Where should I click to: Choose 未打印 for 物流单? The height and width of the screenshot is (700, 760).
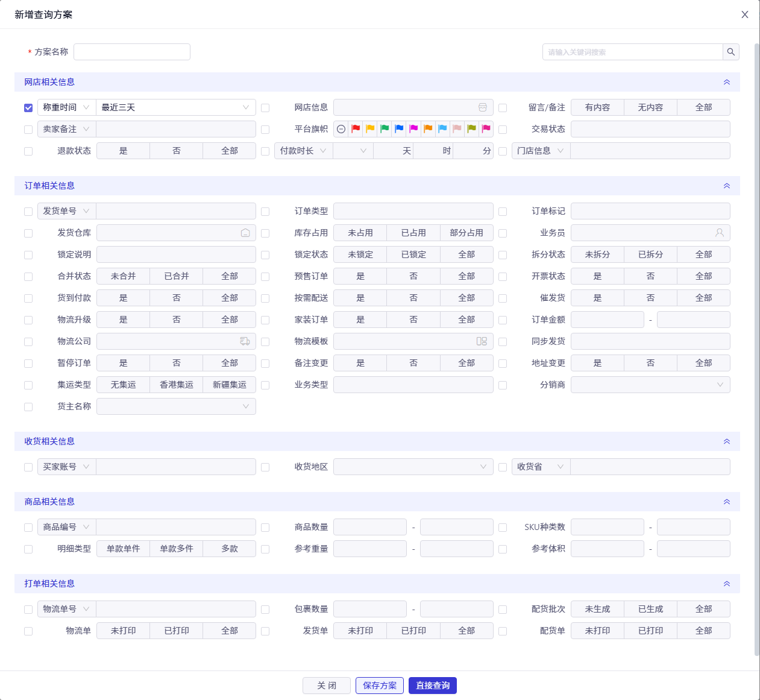[123, 631]
